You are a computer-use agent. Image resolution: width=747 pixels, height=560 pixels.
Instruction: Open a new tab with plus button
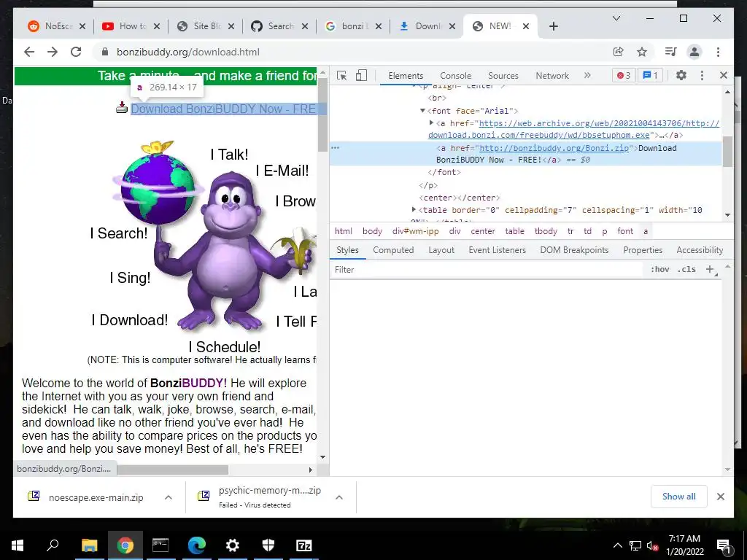(553, 26)
